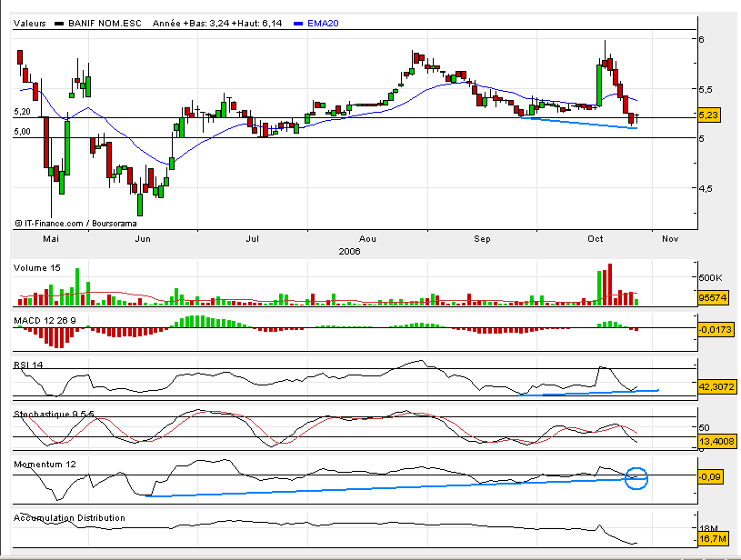741x560 pixels.
Task: Click the Sep month label on time axis
Action: pyautogui.click(x=483, y=239)
